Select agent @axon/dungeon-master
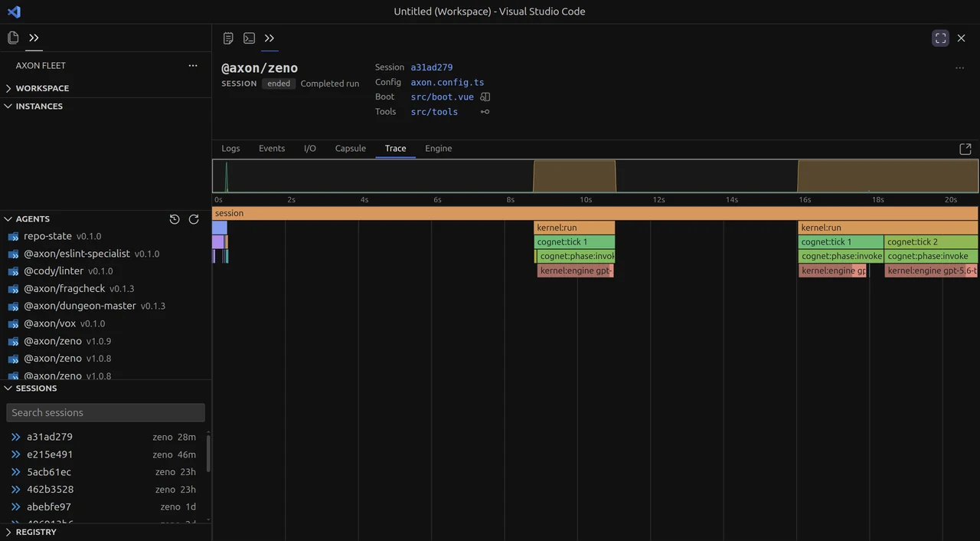The image size is (980, 541). 106,306
